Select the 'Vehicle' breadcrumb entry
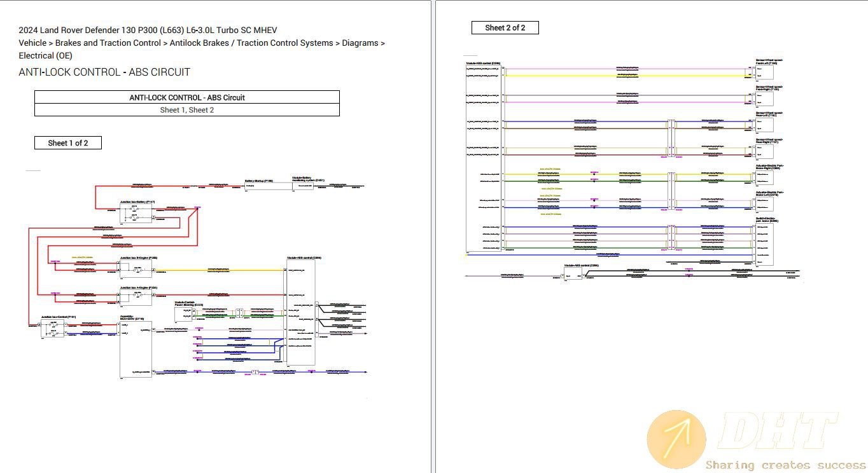Viewport: 868px width, 473px height. [32, 43]
